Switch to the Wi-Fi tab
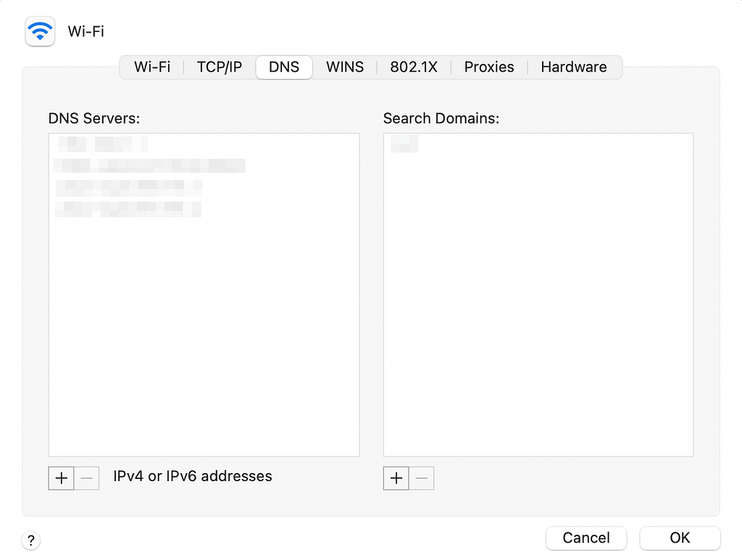 pos(152,67)
